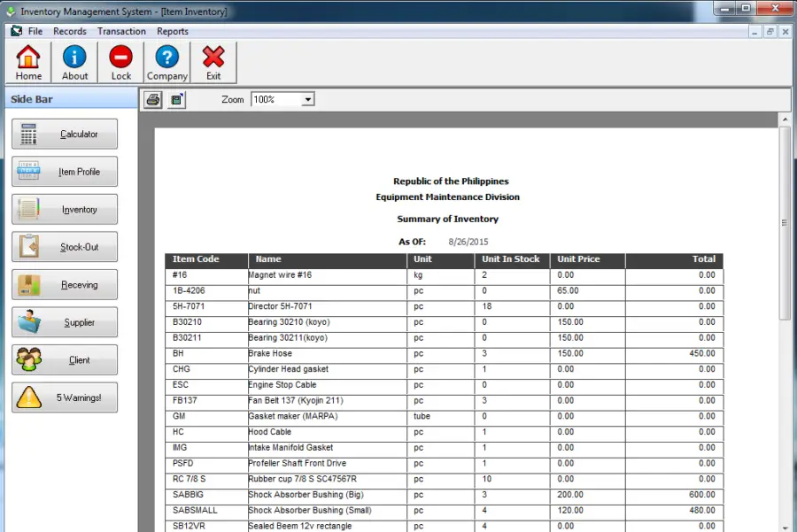This screenshot has width=797, height=532.
Task: Click the 5 Warnings alert
Action: tap(63, 397)
